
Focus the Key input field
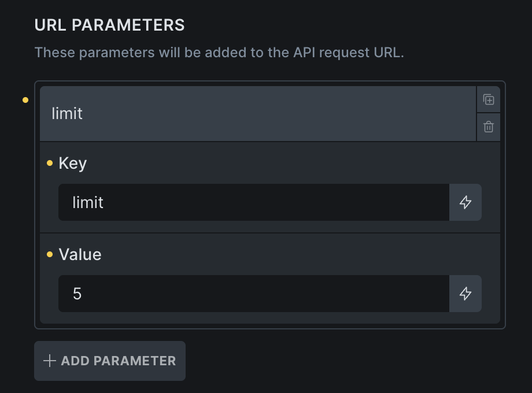click(x=253, y=202)
